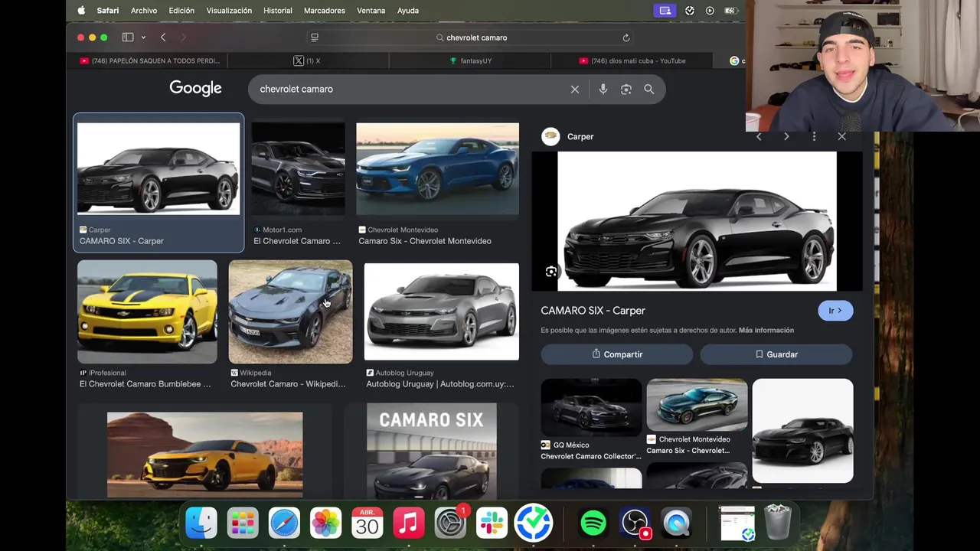Clear the search box with the X icon
Viewport: 980px width, 551px height.
(575, 90)
